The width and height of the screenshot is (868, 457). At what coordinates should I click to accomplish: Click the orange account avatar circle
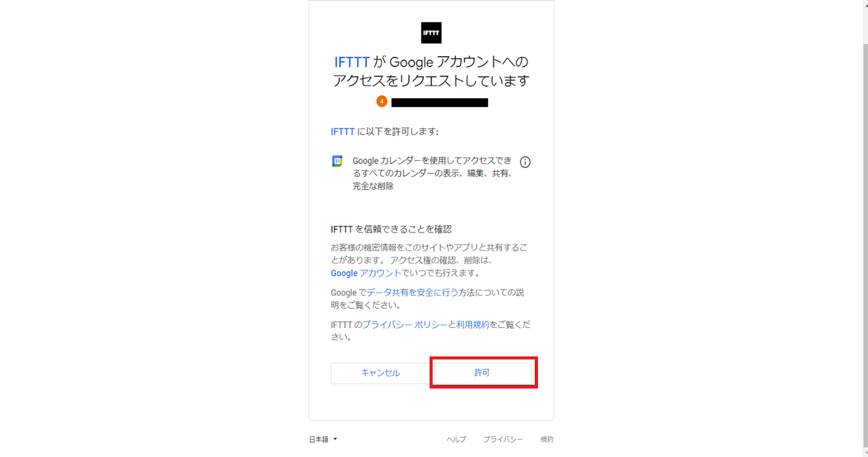(x=382, y=102)
